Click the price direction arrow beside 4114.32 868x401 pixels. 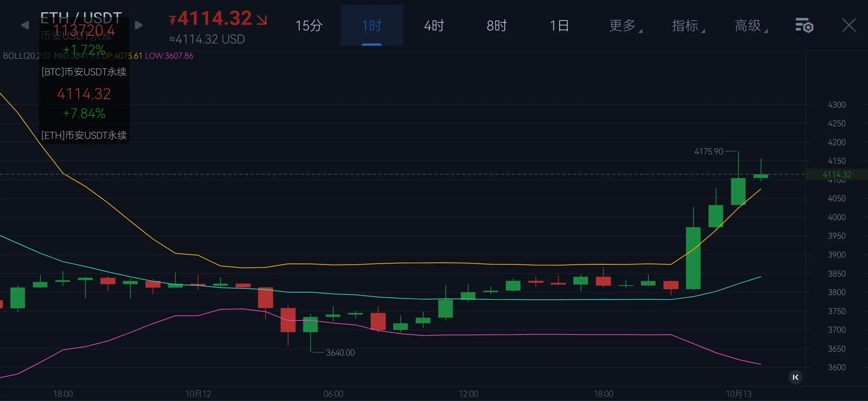262,20
